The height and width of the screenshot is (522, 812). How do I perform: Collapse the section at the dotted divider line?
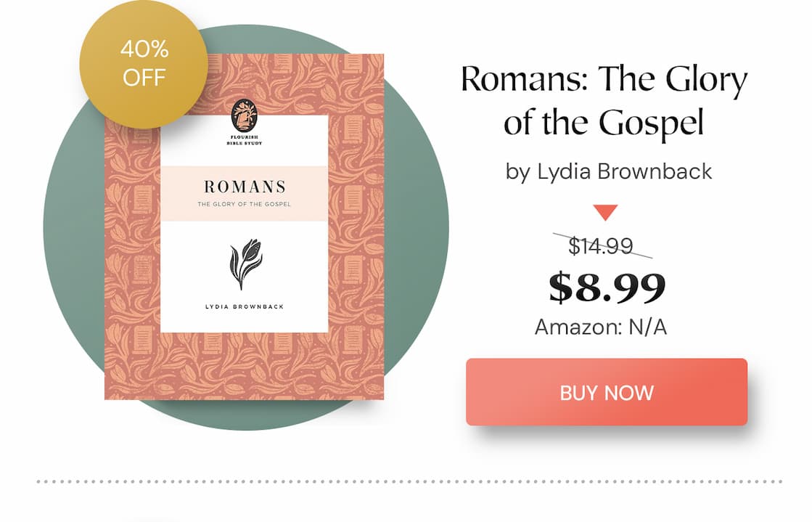coord(406,479)
